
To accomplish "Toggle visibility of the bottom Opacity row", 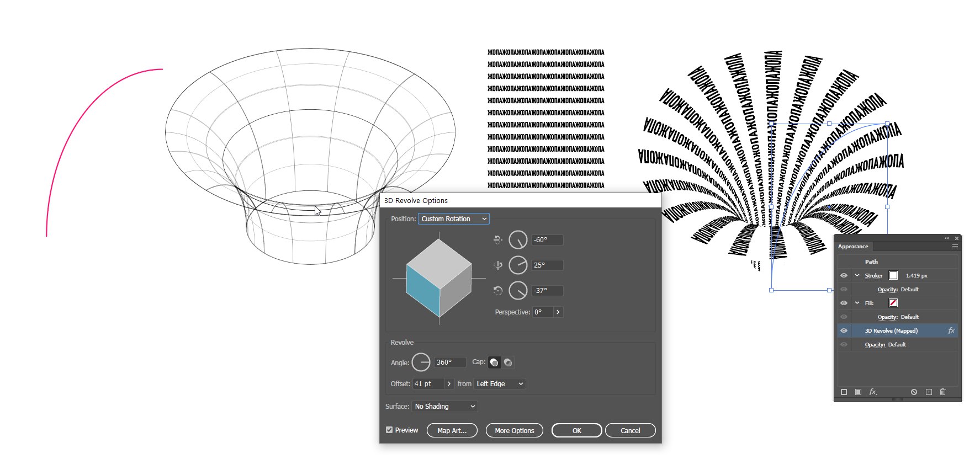I will click(844, 344).
